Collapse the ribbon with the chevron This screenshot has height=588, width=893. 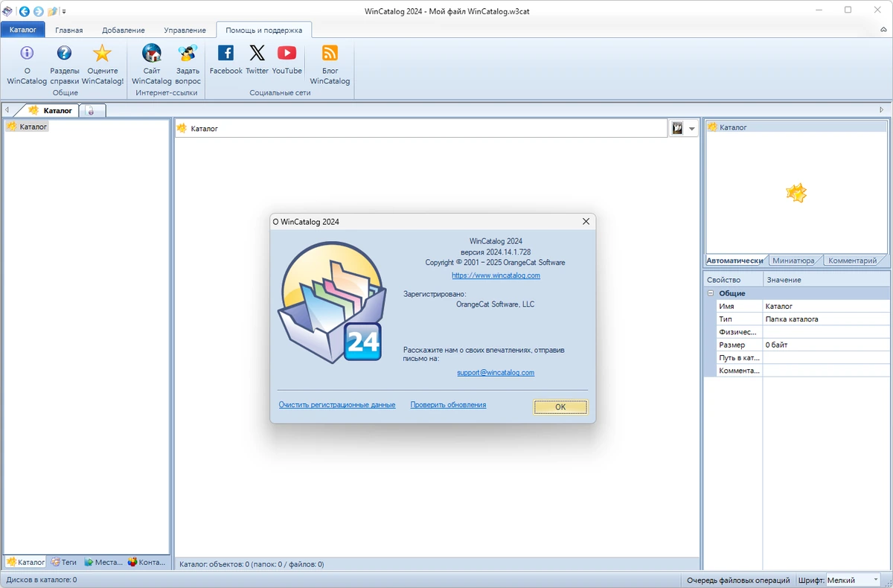(883, 31)
